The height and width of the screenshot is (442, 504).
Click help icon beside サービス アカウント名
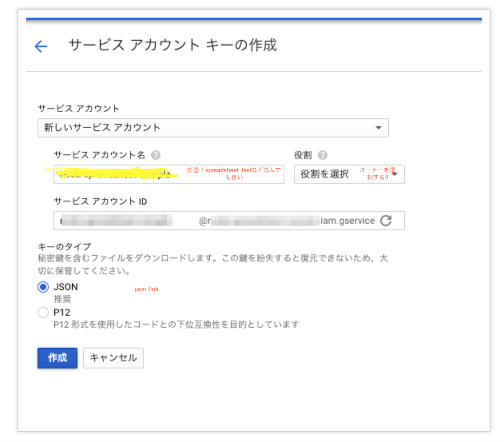coord(156,155)
